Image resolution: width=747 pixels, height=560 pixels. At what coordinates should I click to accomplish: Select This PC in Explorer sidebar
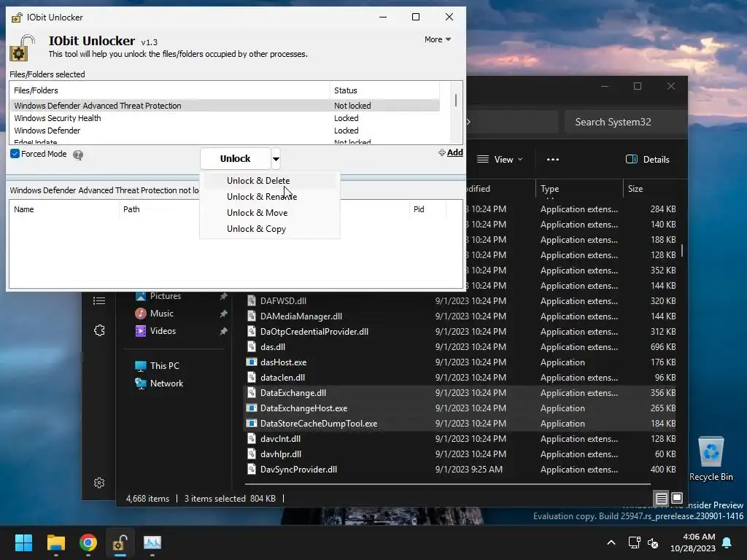pos(164,366)
